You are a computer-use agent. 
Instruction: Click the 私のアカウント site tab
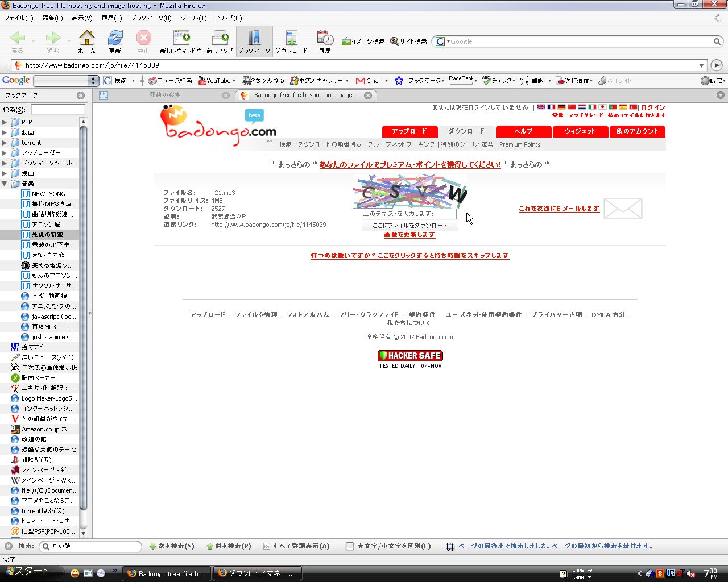637,131
